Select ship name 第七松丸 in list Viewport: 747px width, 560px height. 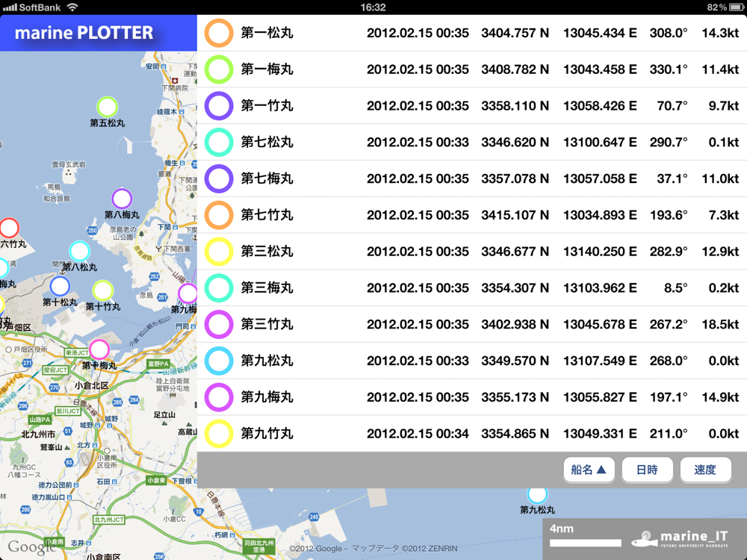(267, 143)
